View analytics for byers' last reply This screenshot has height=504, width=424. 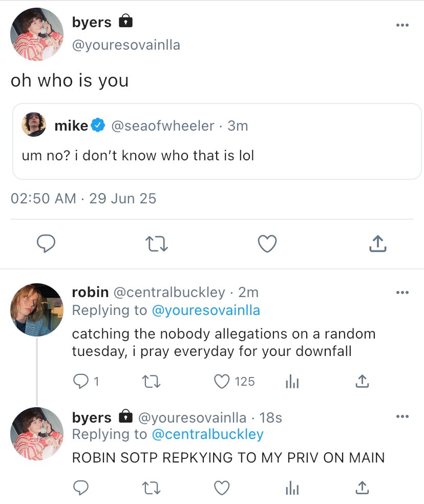pyautogui.click(x=291, y=488)
